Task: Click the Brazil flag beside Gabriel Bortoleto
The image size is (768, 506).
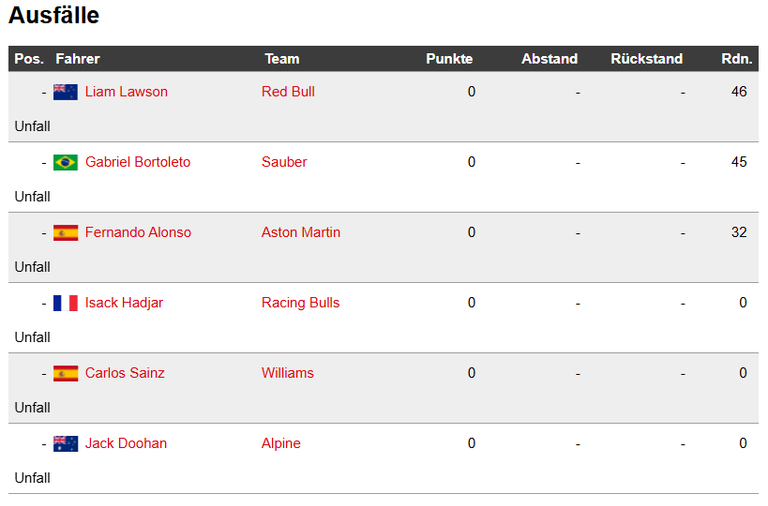Action: pyautogui.click(x=66, y=162)
